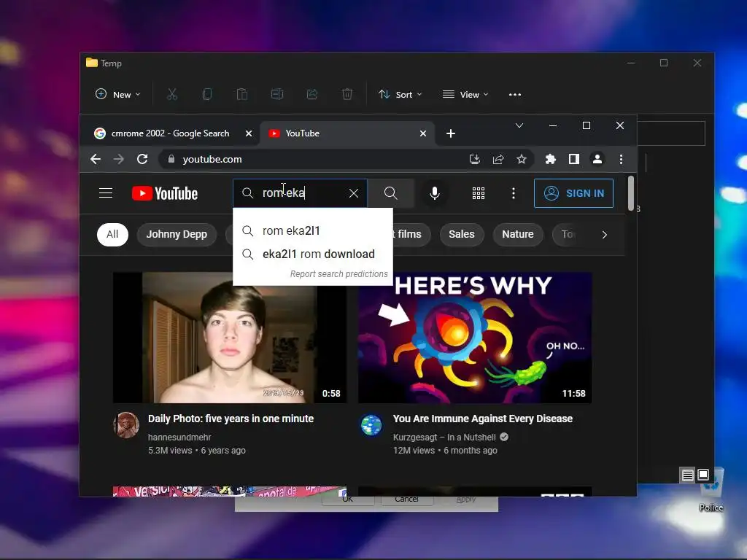
Task: Click the YouTube logo
Action: click(x=164, y=193)
